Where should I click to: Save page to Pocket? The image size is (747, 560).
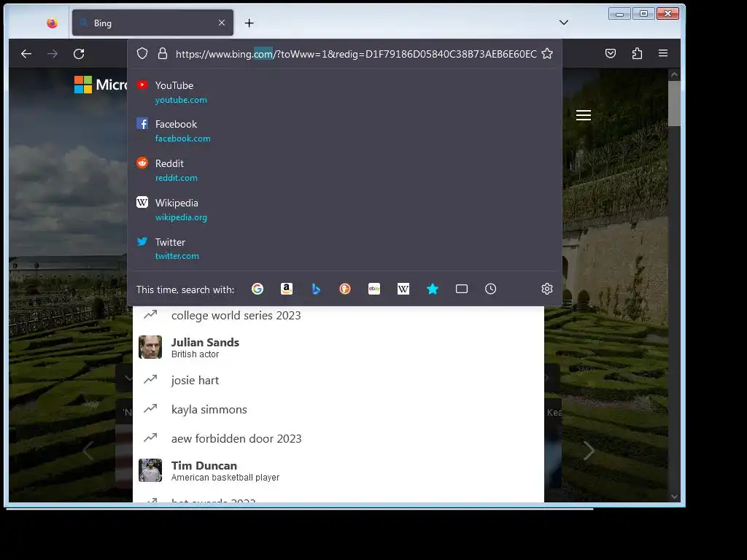click(611, 53)
